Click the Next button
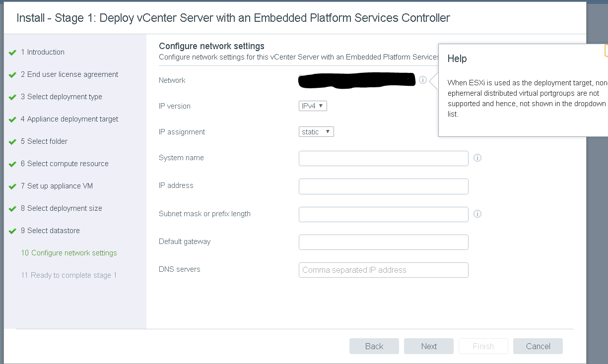The width and height of the screenshot is (608, 364). [x=429, y=346]
